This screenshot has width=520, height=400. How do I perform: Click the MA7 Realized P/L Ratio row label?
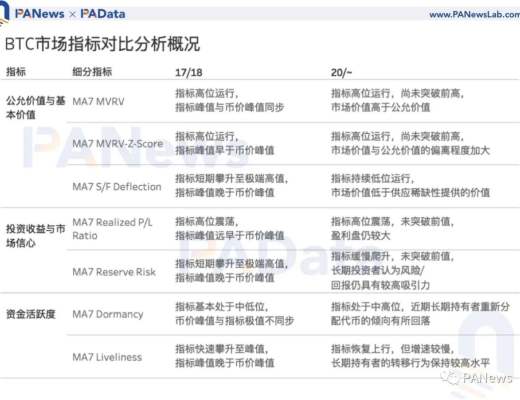point(112,229)
